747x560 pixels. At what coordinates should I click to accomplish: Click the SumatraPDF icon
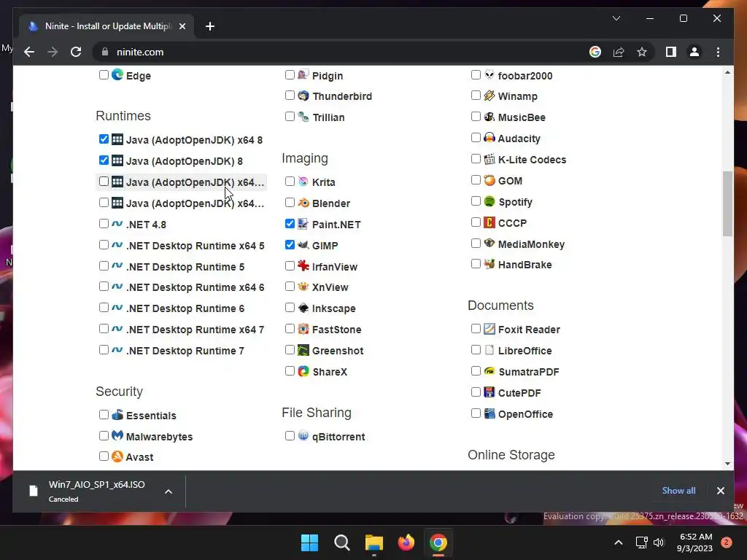[489, 371]
